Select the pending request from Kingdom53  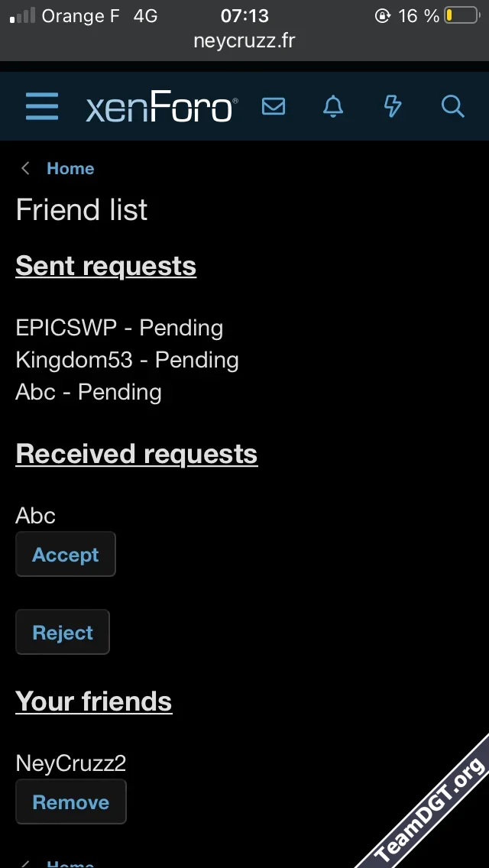(127, 359)
